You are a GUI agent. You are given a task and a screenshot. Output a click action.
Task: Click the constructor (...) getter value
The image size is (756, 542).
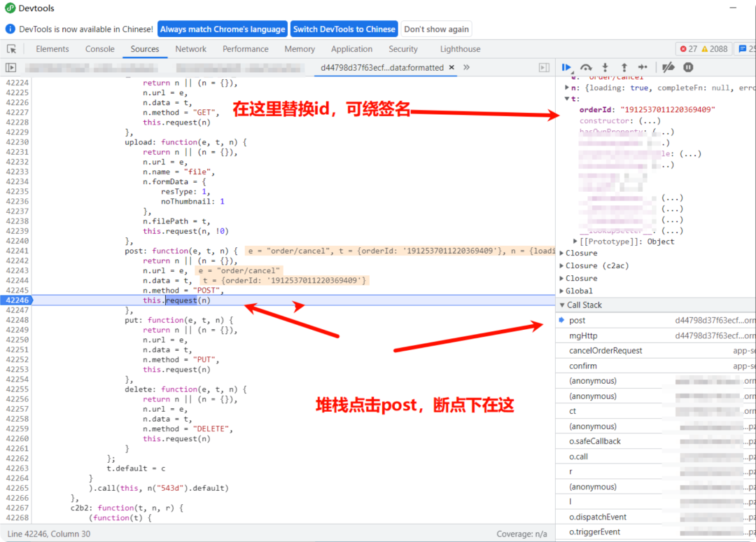(x=650, y=121)
